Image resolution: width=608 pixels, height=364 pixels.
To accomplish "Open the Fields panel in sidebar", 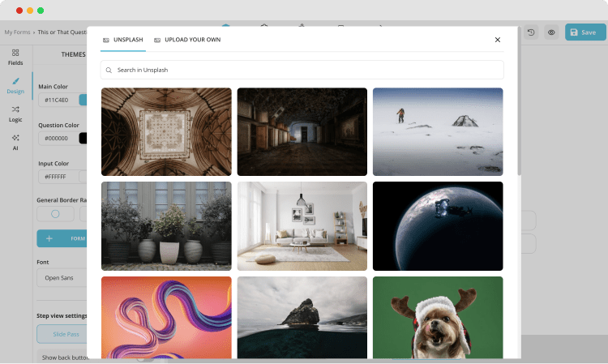I will (15, 56).
